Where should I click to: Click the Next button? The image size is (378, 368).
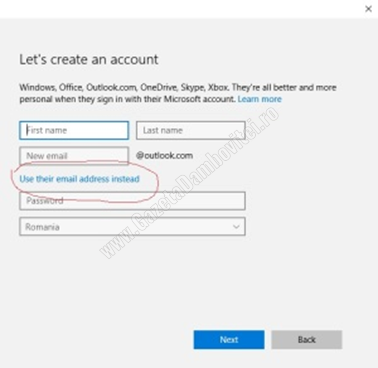click(229, 340)
